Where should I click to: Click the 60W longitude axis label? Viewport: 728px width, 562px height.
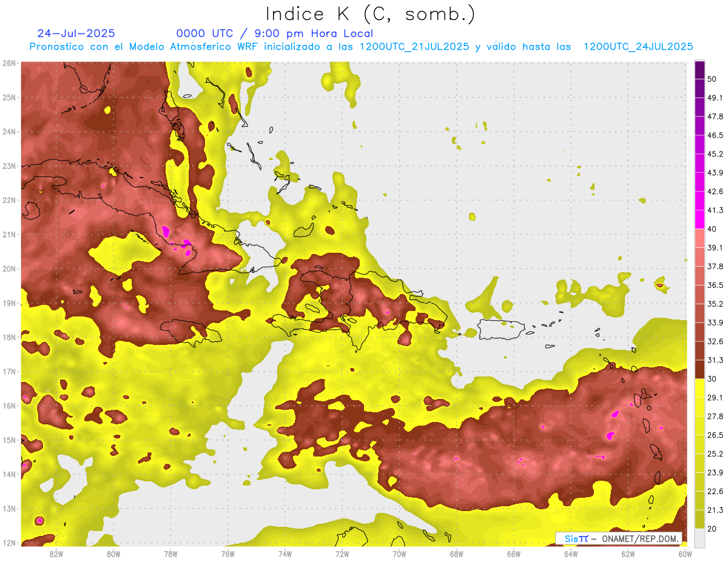(685, 554)
